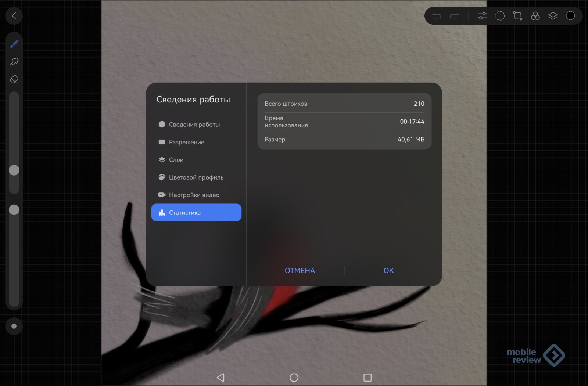Open the adjustments sliders icon
Viewport: 588px width, 386px height.
tap(482, 16)
